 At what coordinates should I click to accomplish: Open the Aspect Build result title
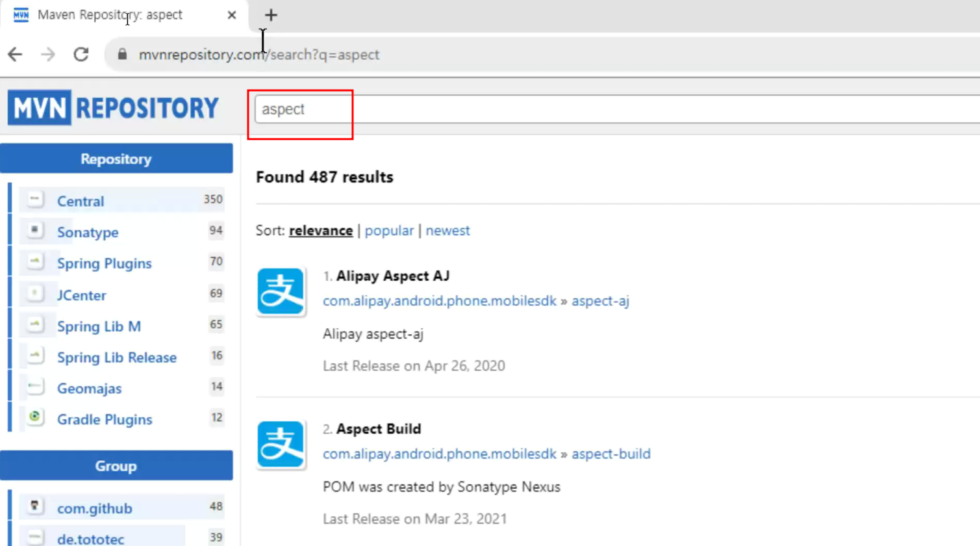pyautogui.click(x=379, y=429)
